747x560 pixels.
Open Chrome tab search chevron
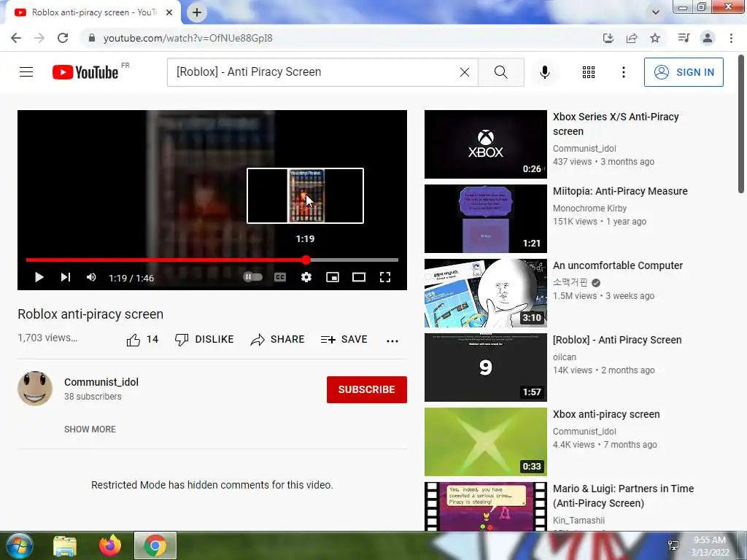656,12
